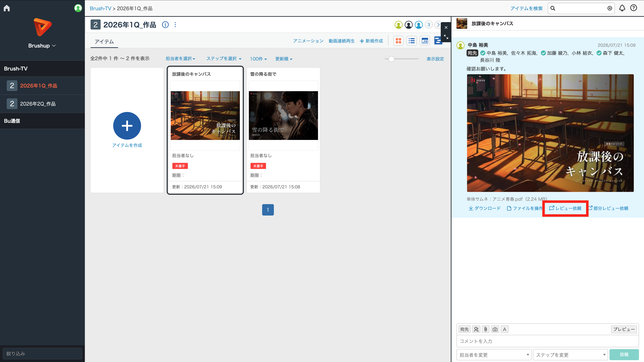Open the 100件 page size dropdown
The height and width of the screenshot is (362, 644).
tap(258, 59)
